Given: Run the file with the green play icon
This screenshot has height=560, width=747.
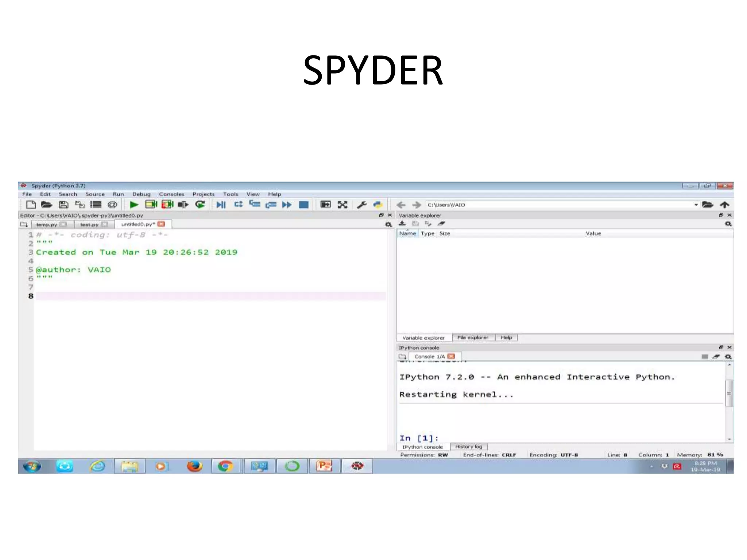Looking at the screenshot, I should (134, 205).
